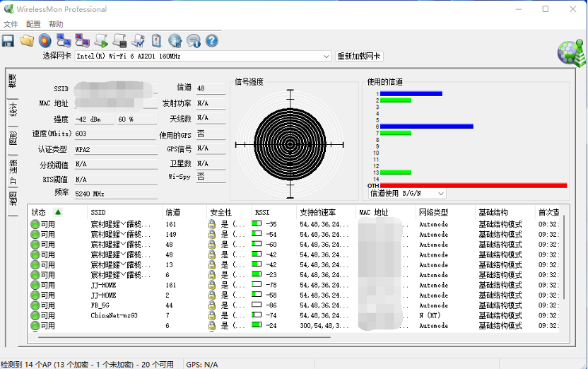Image resolution: width=588 pixels, height=369 pixels.
Task: Switch to the 概要 vertical tab
Action: click(x=13, y=81)
